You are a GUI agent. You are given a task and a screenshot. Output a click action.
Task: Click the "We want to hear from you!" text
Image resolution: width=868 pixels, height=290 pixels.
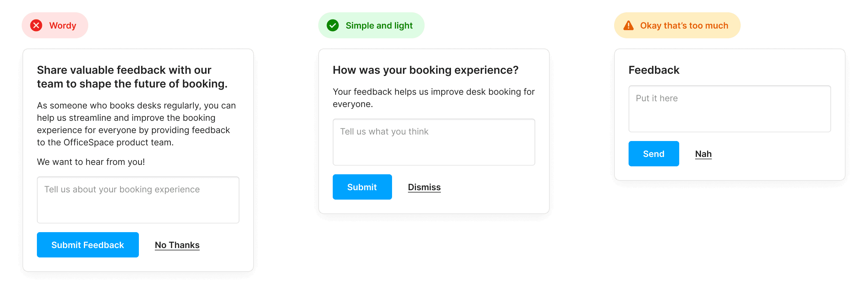coord(91,162)
